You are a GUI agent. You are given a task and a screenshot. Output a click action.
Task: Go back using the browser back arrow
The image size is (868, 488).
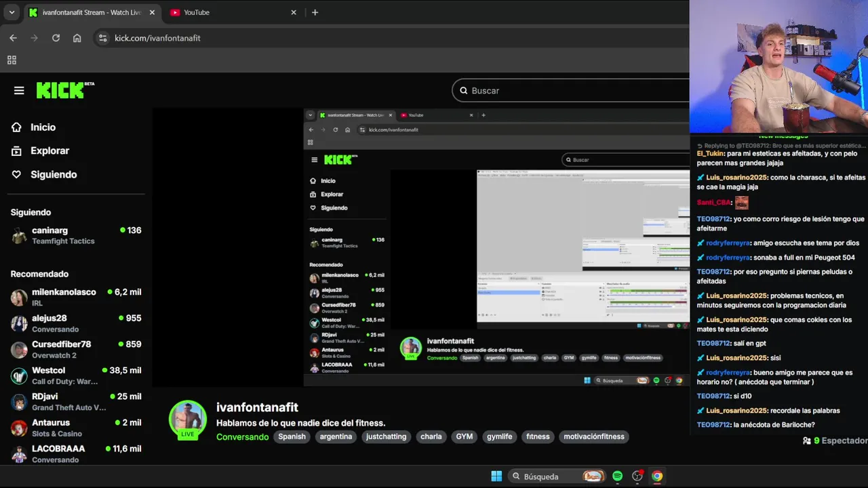pyautogui.click(x=13, y=38)
